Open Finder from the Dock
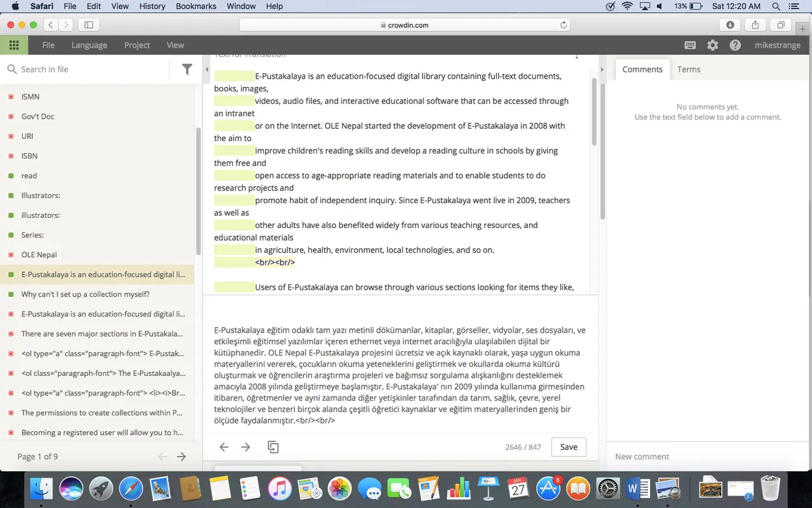 pyautogui.click(x=41, y=488)
